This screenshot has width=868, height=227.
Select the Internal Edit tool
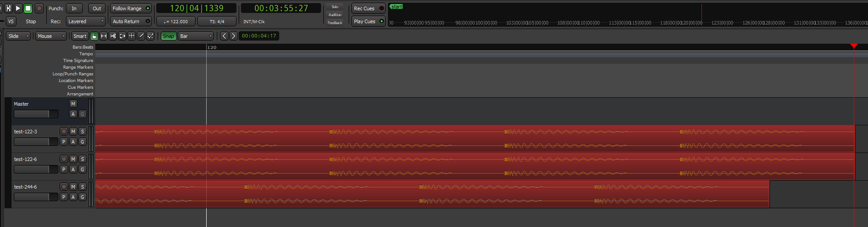pos(151,36)
